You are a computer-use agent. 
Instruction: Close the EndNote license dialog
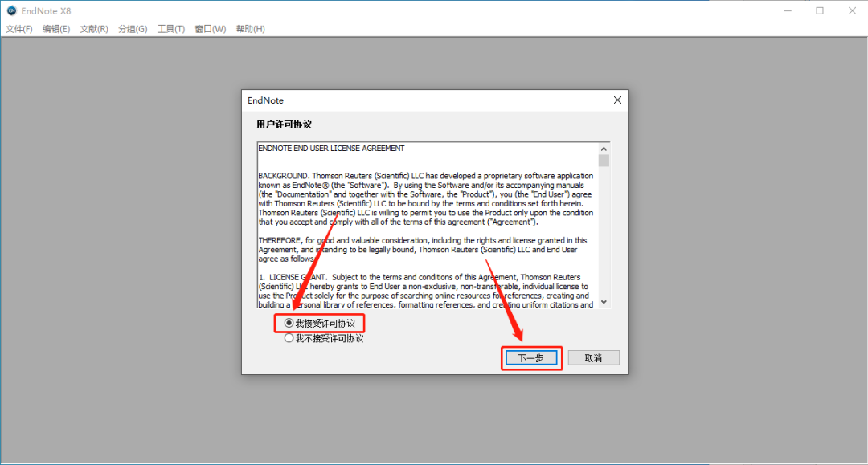tap(617, 100)
